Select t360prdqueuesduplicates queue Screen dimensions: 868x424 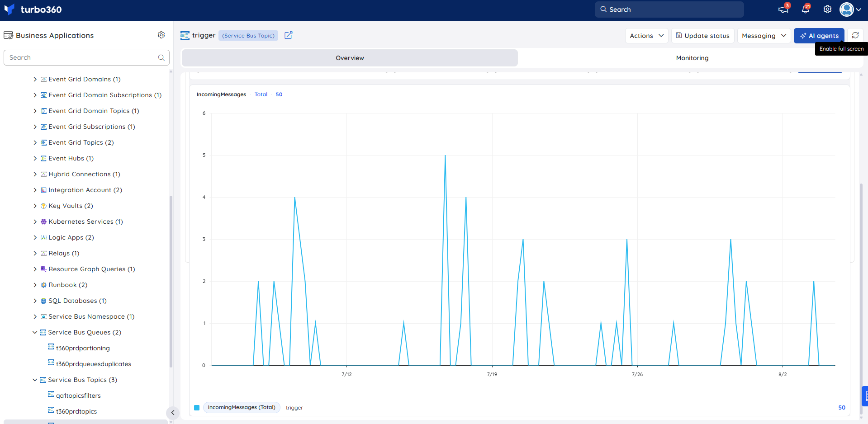(93, 364)
